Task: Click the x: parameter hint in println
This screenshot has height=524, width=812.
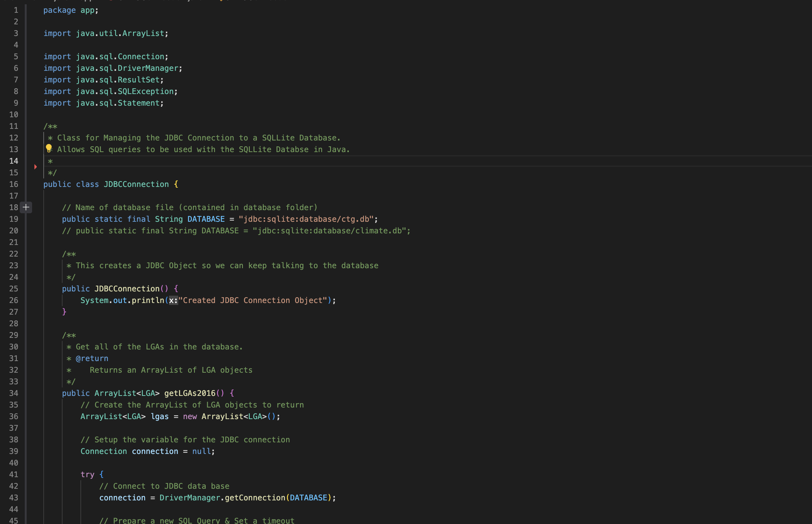Action: (x=173, y=300)
